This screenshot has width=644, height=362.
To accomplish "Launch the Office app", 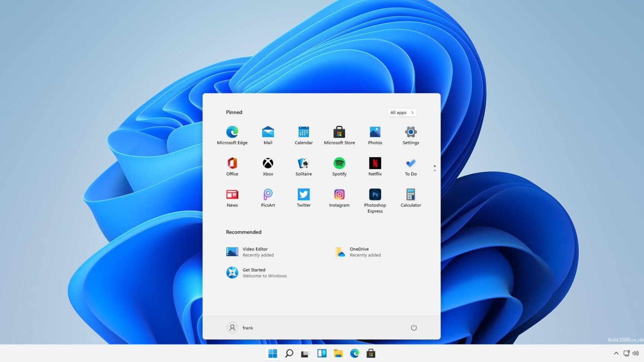I will (232, 167).
